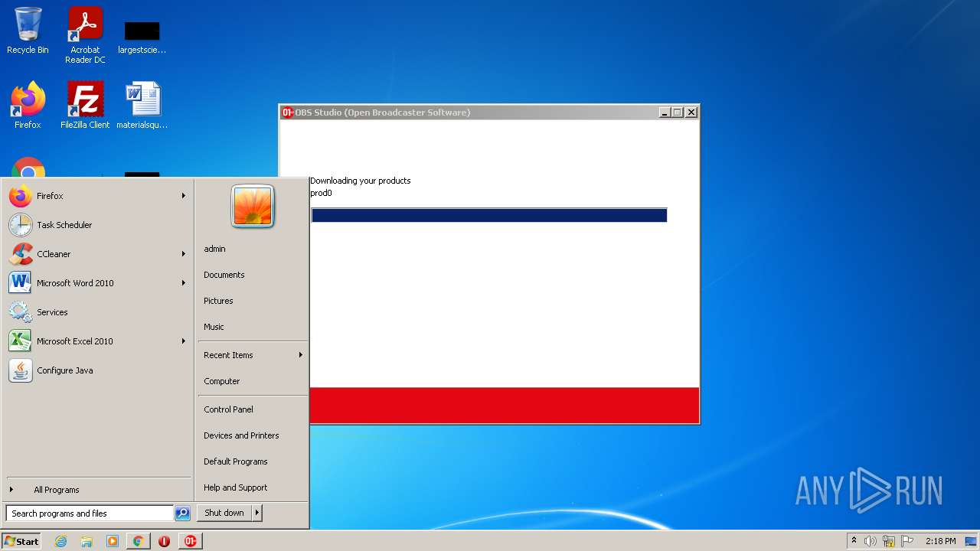
Task: Open Control Panel from the Start menu
Action: click(253, 409)
